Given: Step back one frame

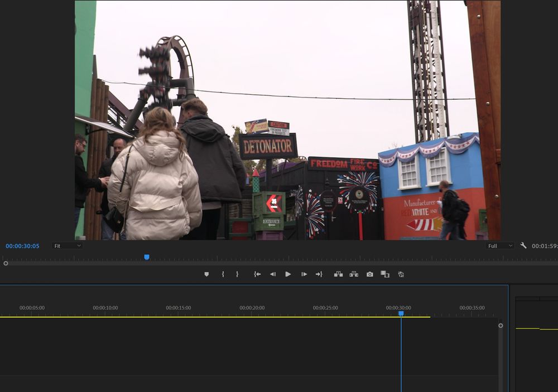Looking at the screenshot, I should (273, 274).
